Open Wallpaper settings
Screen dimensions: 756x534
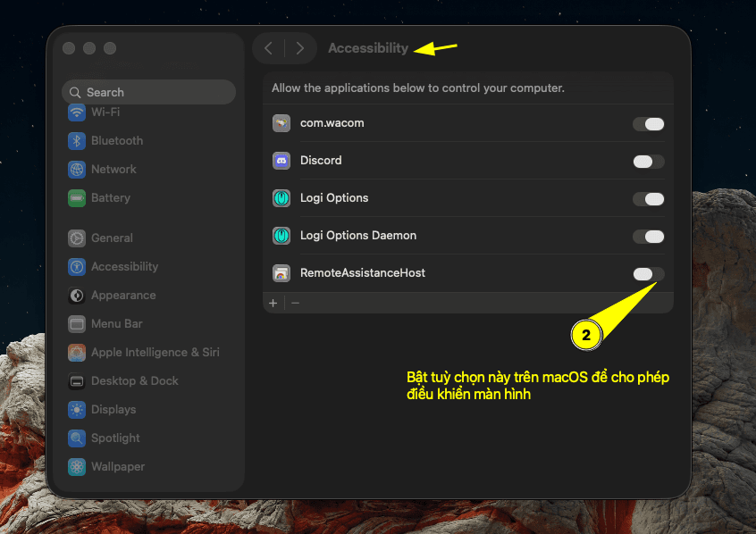pyautogui.click(x=117, y=466)
